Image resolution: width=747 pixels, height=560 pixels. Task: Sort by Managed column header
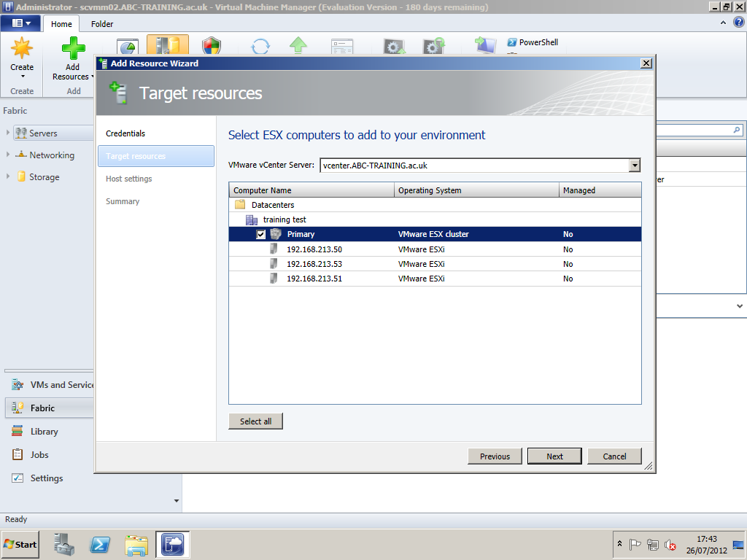(600, 190)
